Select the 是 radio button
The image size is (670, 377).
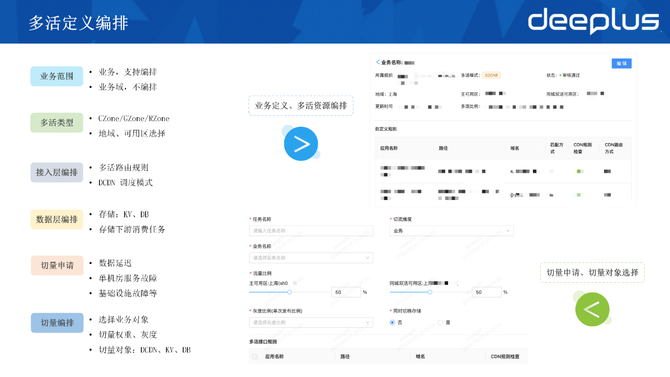[440, 322]
